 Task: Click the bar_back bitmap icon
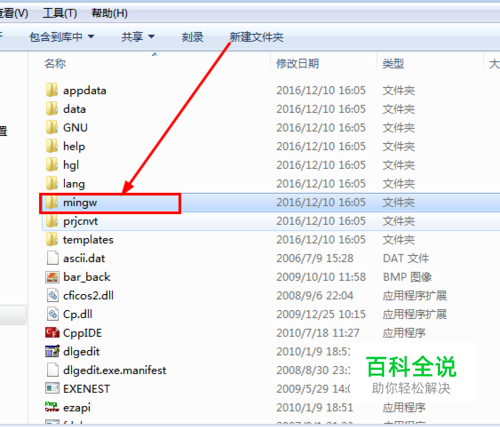click(x=52, y=277)
